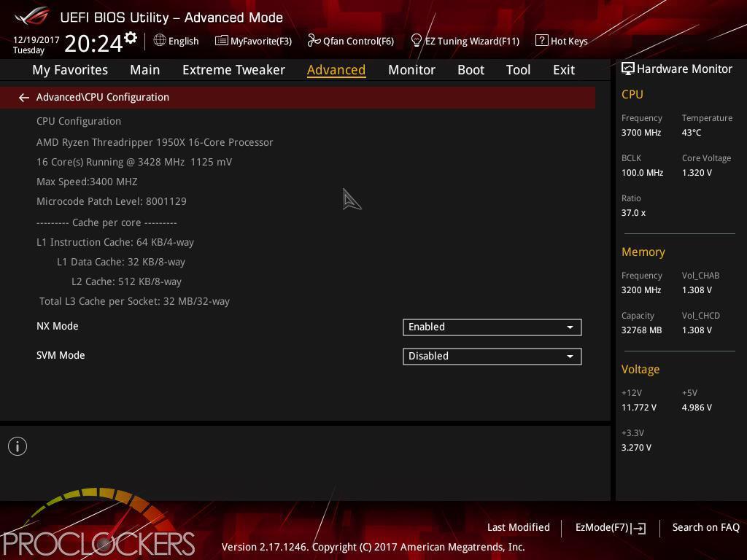Open Qfan Control(F6)

click(351, 41)
